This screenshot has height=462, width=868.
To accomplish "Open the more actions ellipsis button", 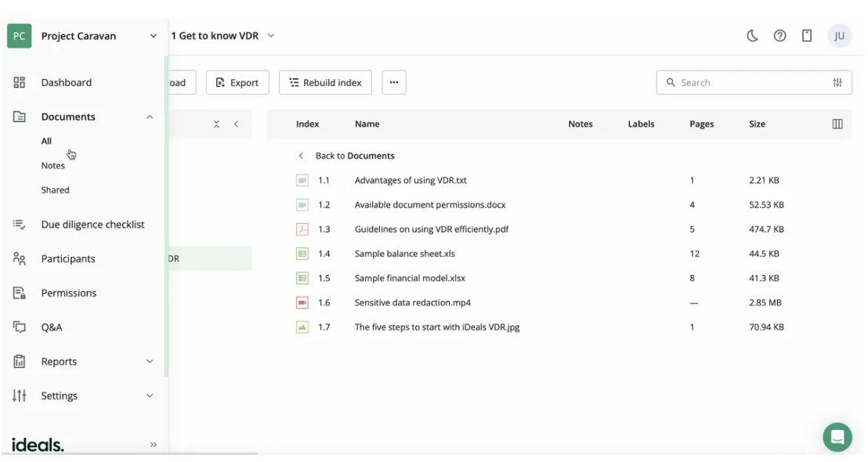I will point(394,82).
